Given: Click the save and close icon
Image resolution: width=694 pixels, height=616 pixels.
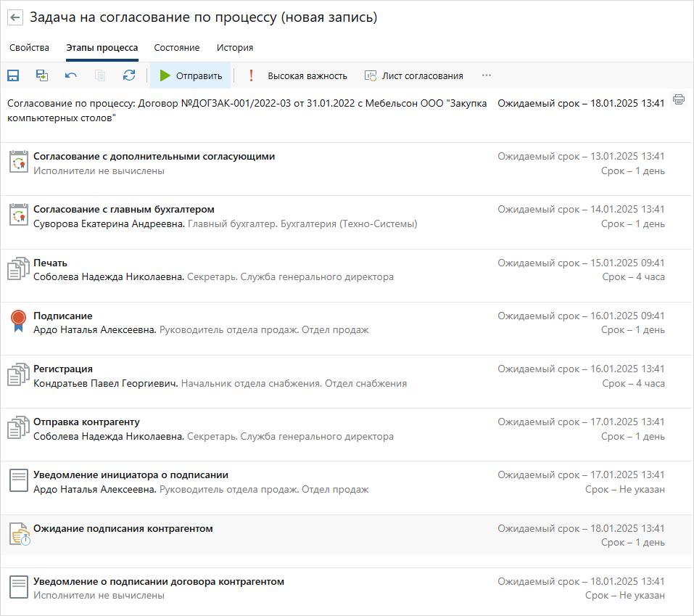Looking at the screenshot, I should point(42,75).
